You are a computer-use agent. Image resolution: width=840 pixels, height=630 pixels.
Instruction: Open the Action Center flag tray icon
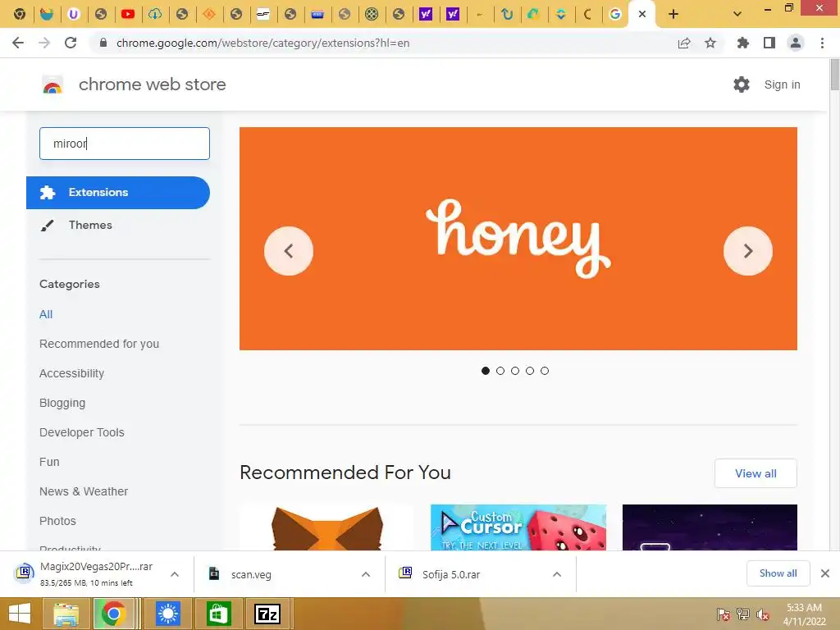[x=723, y=614]
